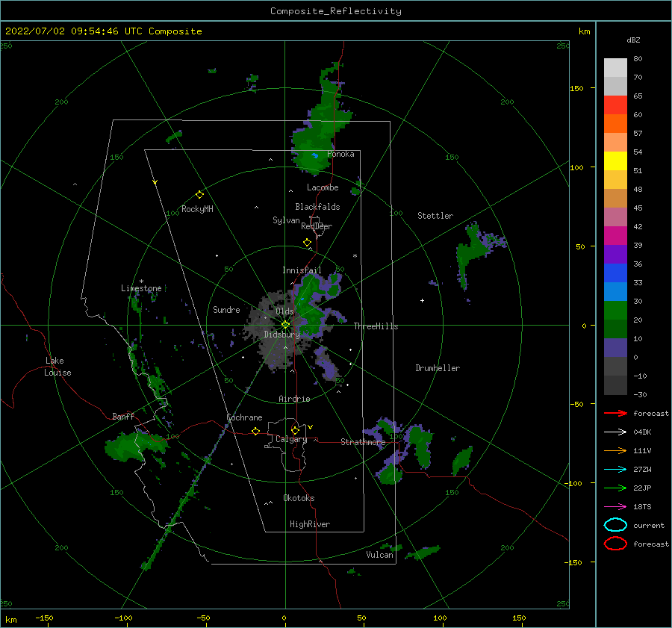Click the yellow radar-site diamond at map center
The height and width of the screenshot is (628, 672).
[x=285, y=325]
